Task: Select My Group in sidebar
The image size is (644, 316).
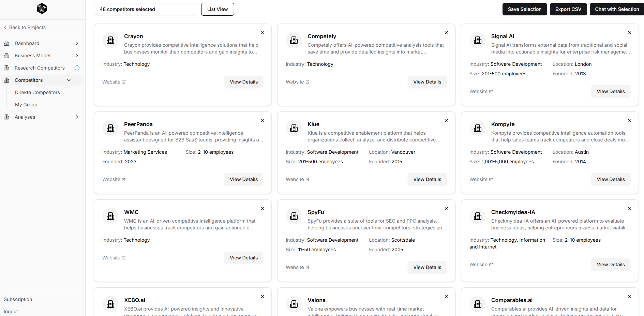Action: point(26,105)
